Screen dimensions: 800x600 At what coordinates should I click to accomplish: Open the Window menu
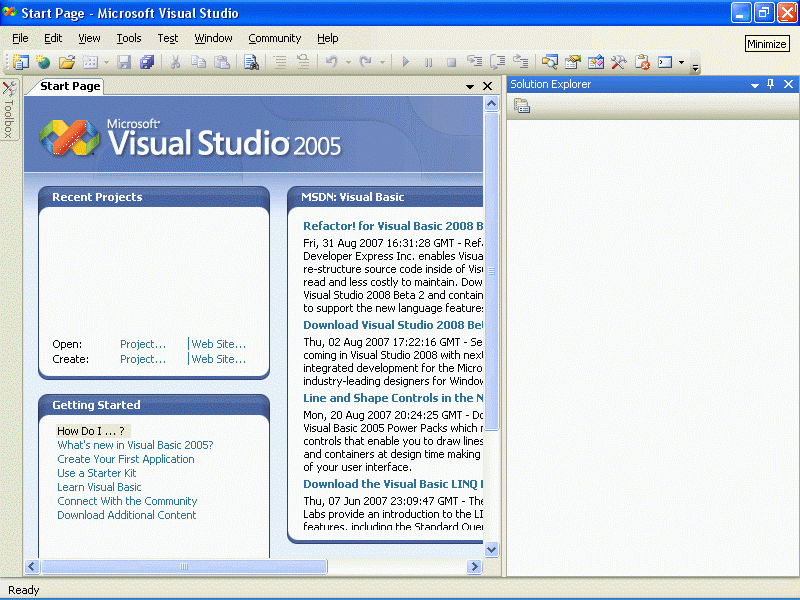click(x=213, y=38)
